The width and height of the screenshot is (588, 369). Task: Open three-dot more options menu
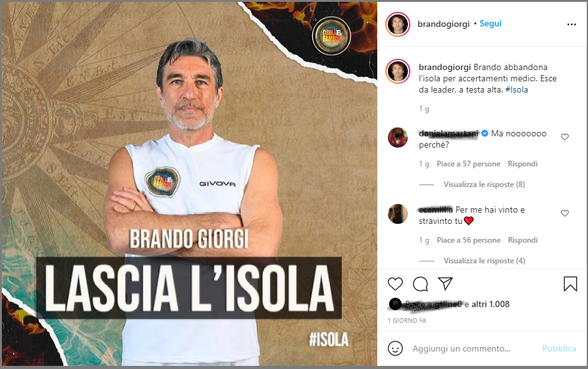572,24
